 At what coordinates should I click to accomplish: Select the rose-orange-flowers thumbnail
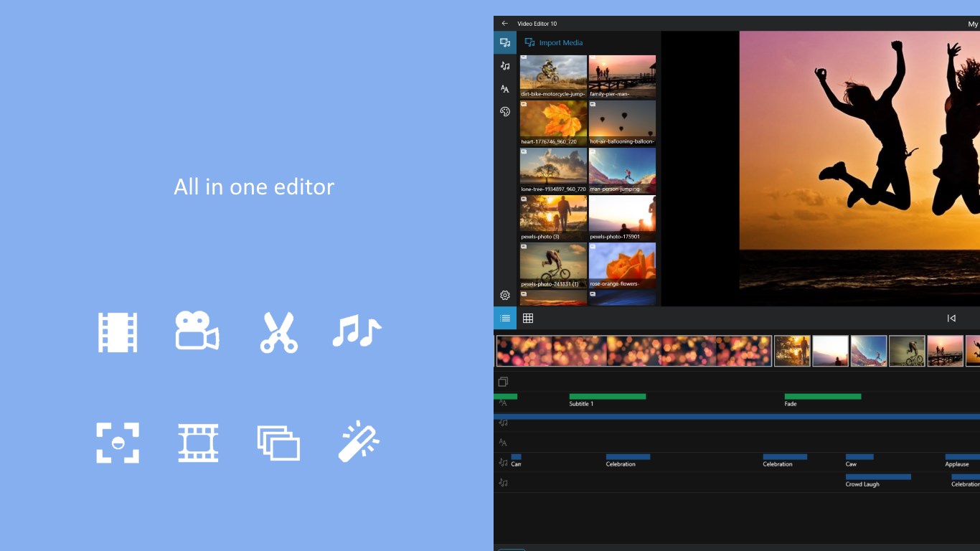click(622, 265)
